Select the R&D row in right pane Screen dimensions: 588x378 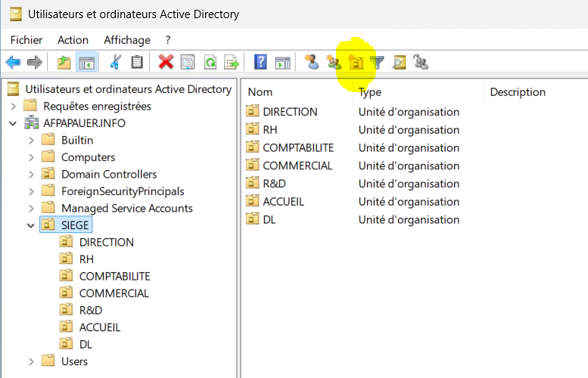(x=274, y=184)
